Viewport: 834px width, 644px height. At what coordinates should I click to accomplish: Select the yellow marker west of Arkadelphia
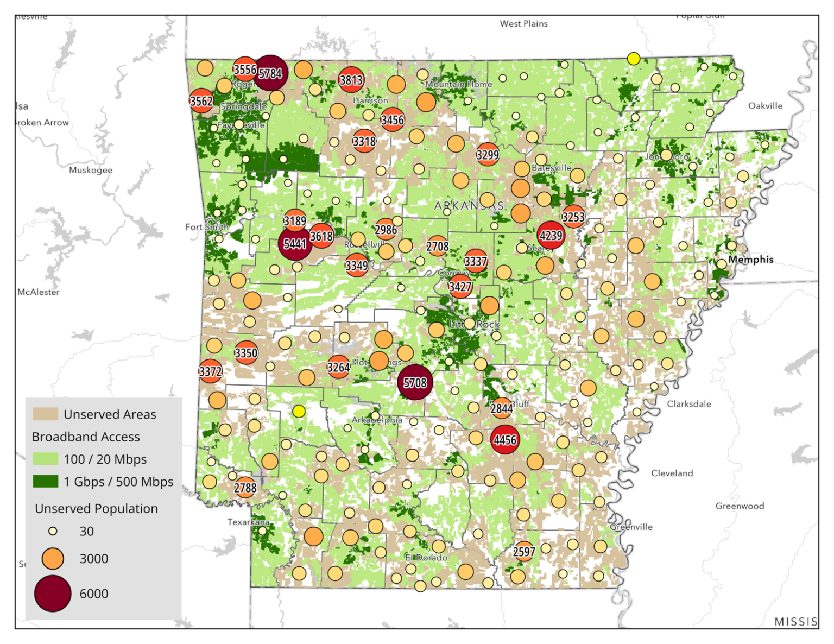pyautogui.click(x=299, y=412)
